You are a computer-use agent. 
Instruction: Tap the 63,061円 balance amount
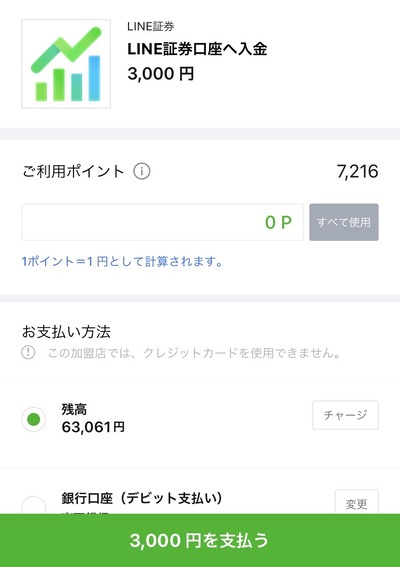[x=93, y=427]
